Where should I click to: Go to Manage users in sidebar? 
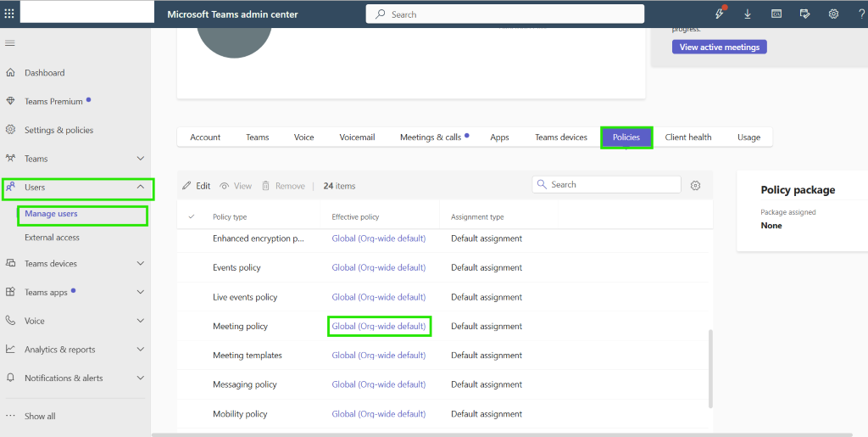[x=51, y=214]
